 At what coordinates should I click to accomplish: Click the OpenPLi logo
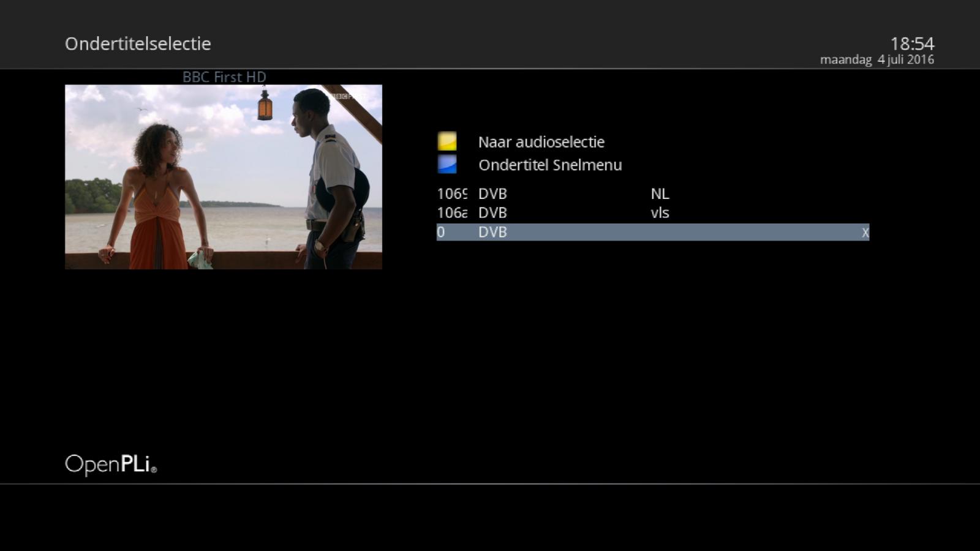click(x=111, y=464)
